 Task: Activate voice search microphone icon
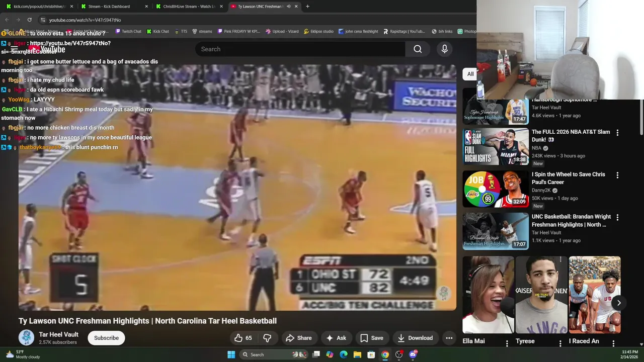pyautogui.click(x=444, y=49)
